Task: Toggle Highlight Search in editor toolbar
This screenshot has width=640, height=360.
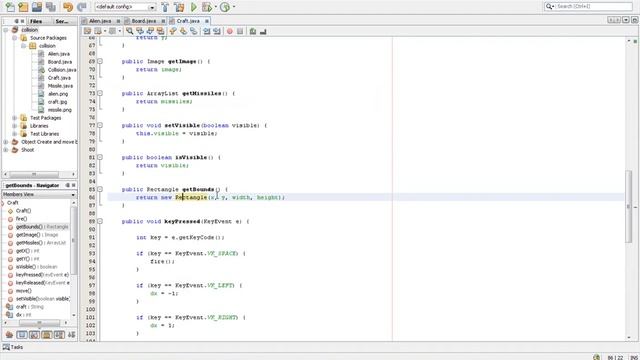Action: click(160, 31)
